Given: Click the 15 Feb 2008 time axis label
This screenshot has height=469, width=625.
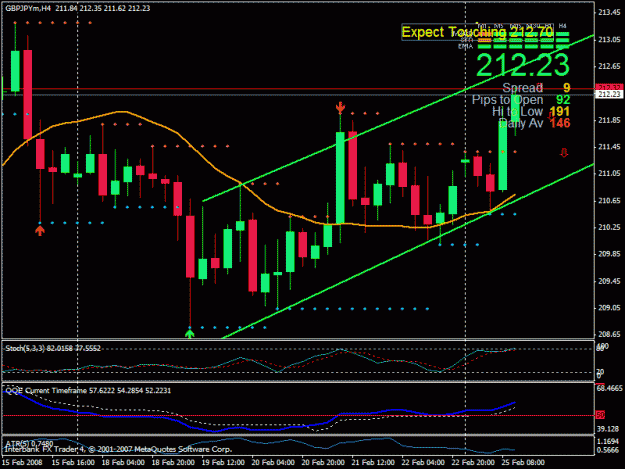Looking at the screenshot, I should [x=23, y=463].
